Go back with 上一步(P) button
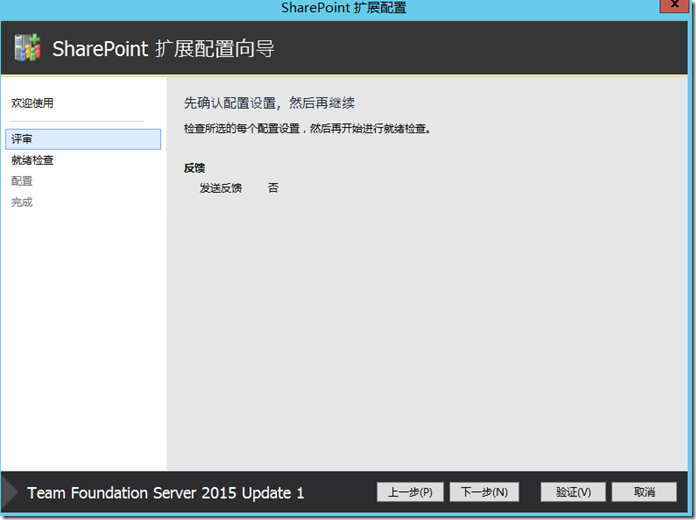Screen dimensions: 696x520 tap(410, 492)
